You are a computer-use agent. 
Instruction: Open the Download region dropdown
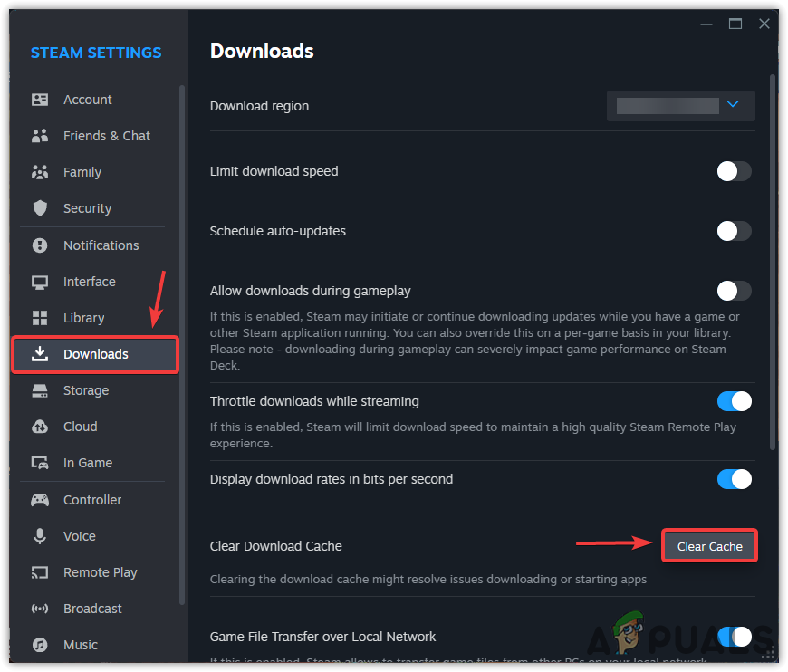680,106
